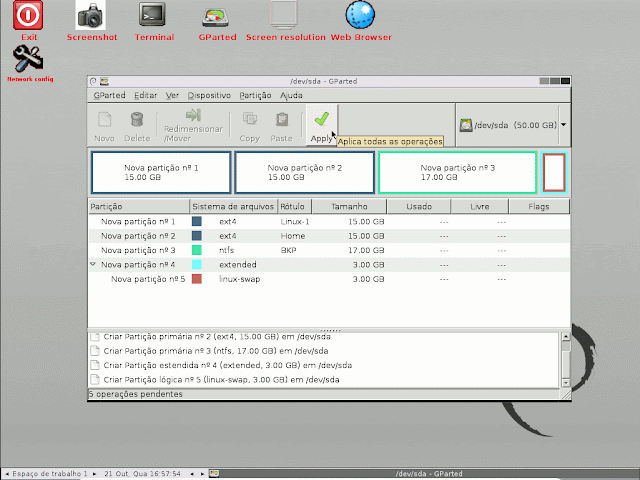
Task: Click the Copy toolbar button
Action: 249,127
